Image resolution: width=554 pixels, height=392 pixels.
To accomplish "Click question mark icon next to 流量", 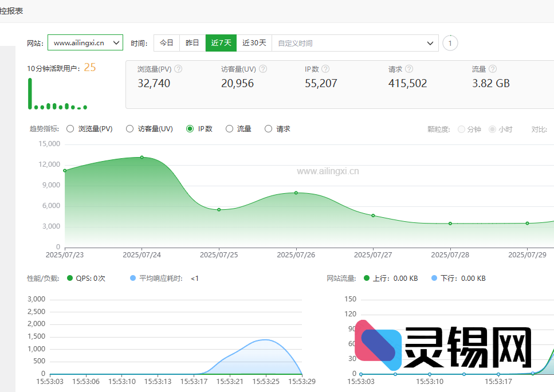I will [x=493, y=69].
